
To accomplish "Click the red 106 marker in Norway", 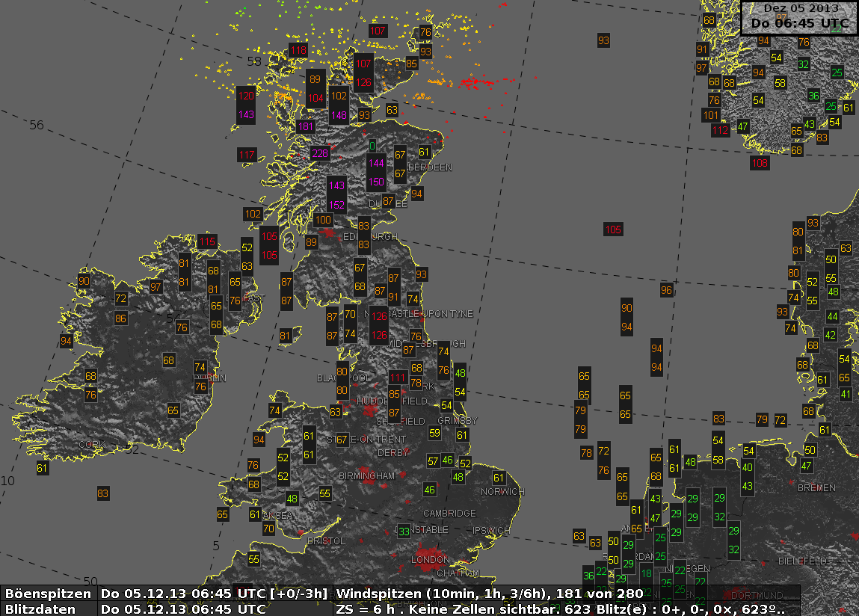I will click(x=760, y=163).
